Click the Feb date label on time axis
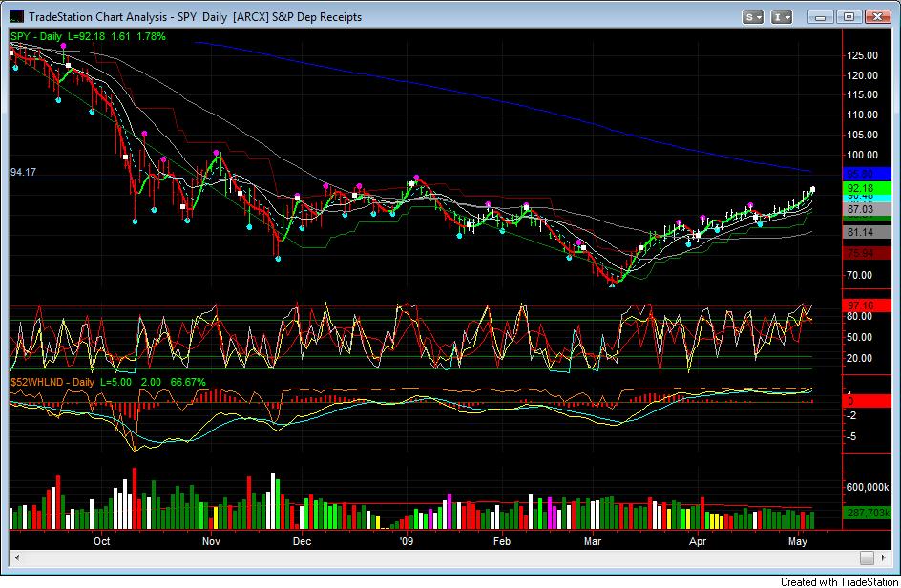The image size is (901, 588). [x=502, y=541]
